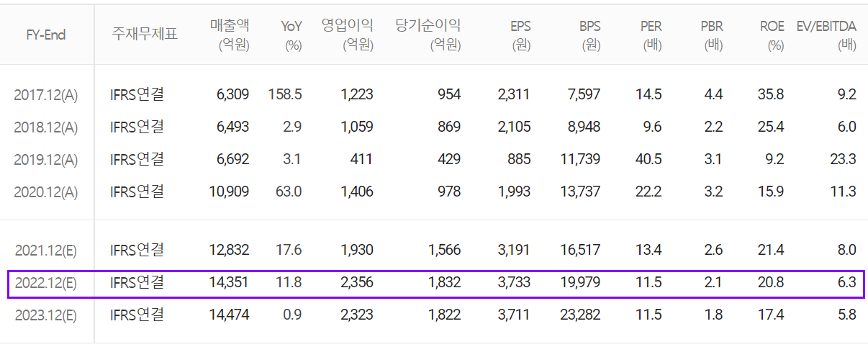The width and height of the screenshot is (868, 347).
Task: Select the 2018.12(A) fiscal year cell
Action: click(x=45, y=127)
